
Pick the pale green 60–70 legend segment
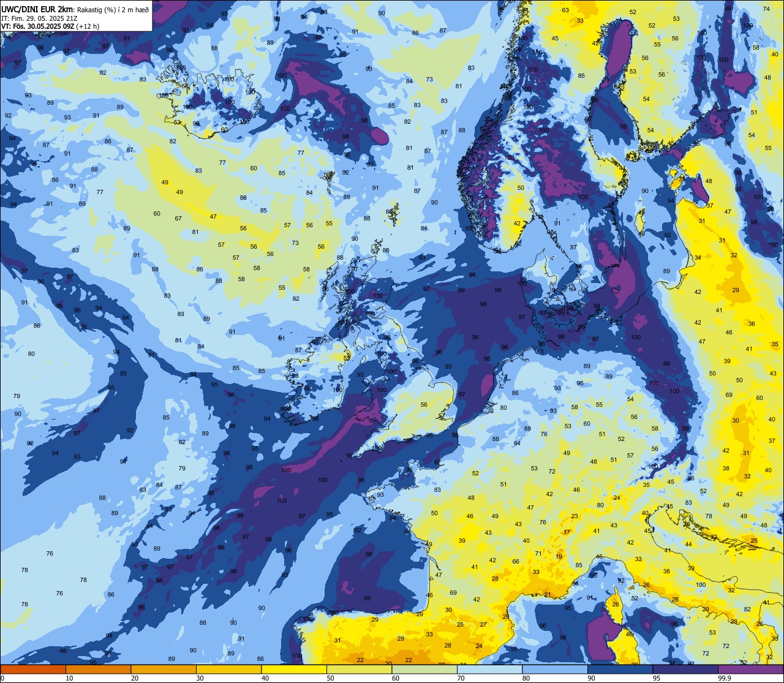[424, 669]
